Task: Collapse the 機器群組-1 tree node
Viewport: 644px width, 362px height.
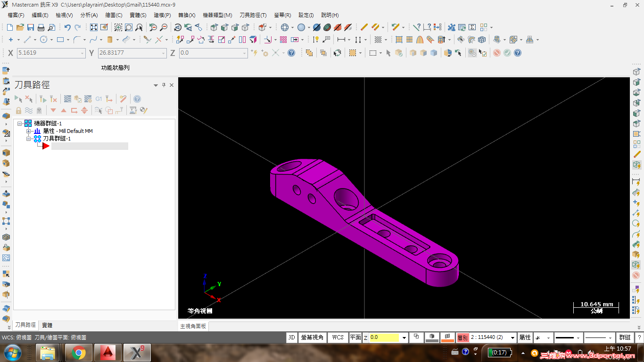Action: tap(20, 123)
